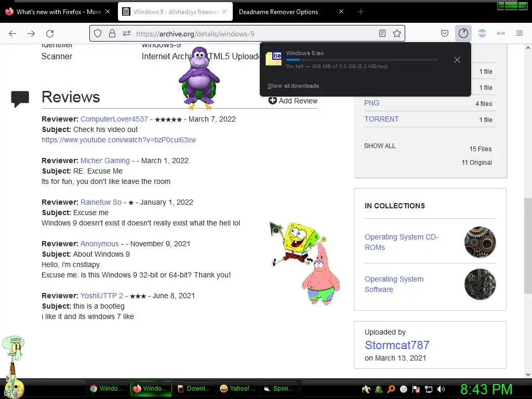The width and height of the screenshot is (532, 399).
Task: Cancel the Windows 9.iso download
Action: pyautogui.click(x=457, y=60)
